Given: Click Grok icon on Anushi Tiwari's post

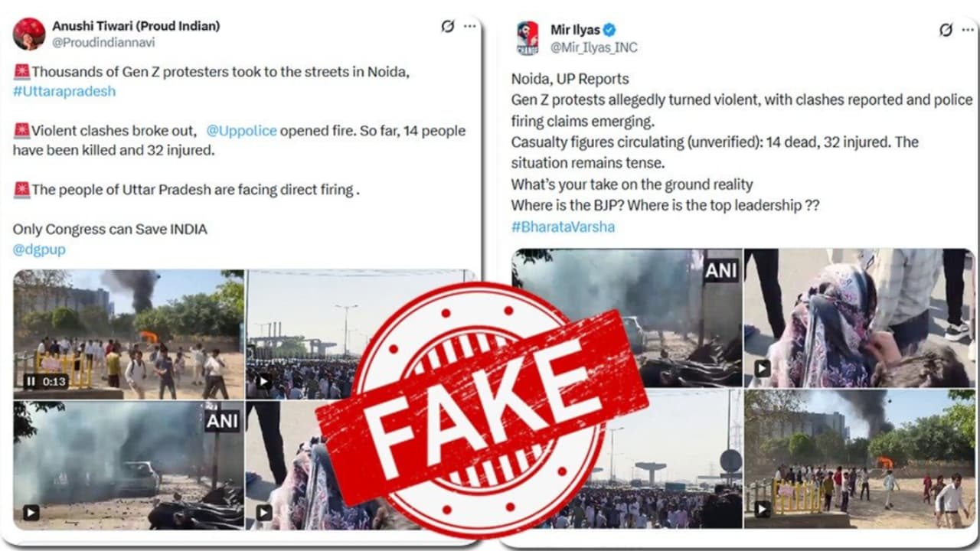Looking at the screenshot, I should click(448, 26).
